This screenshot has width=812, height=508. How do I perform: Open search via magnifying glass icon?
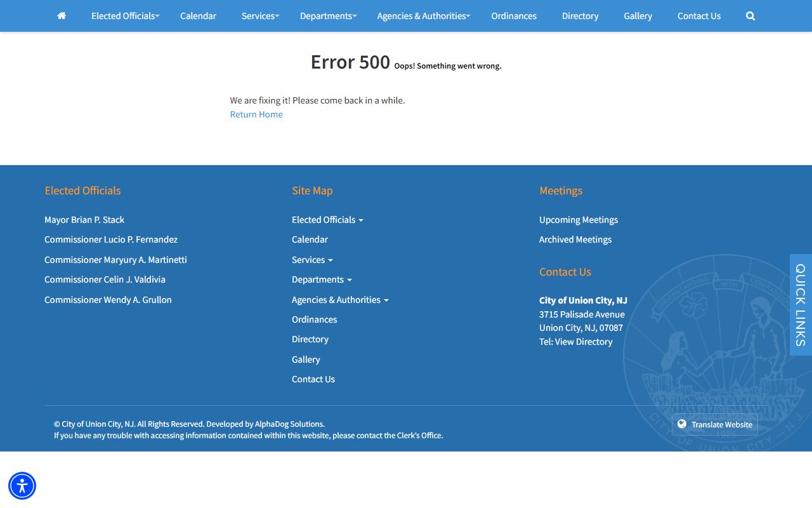pos(750,16)
